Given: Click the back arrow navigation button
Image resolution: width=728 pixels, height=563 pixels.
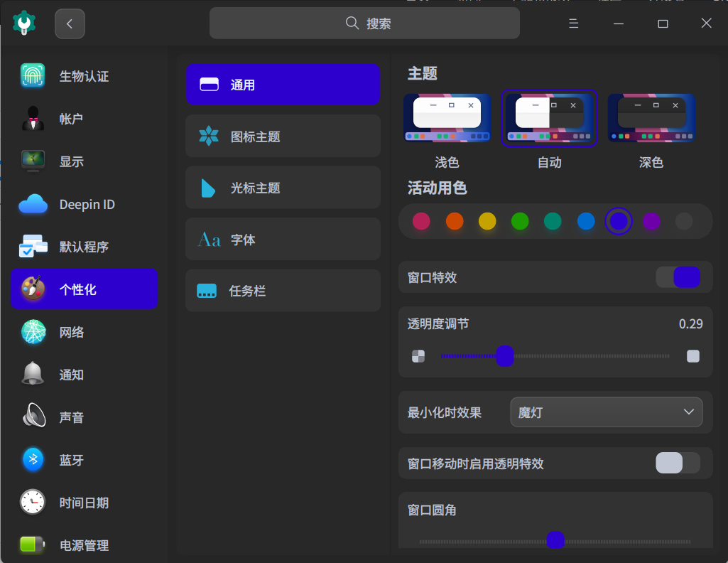Looking at the screenshot, I should [x=69, y=23].
